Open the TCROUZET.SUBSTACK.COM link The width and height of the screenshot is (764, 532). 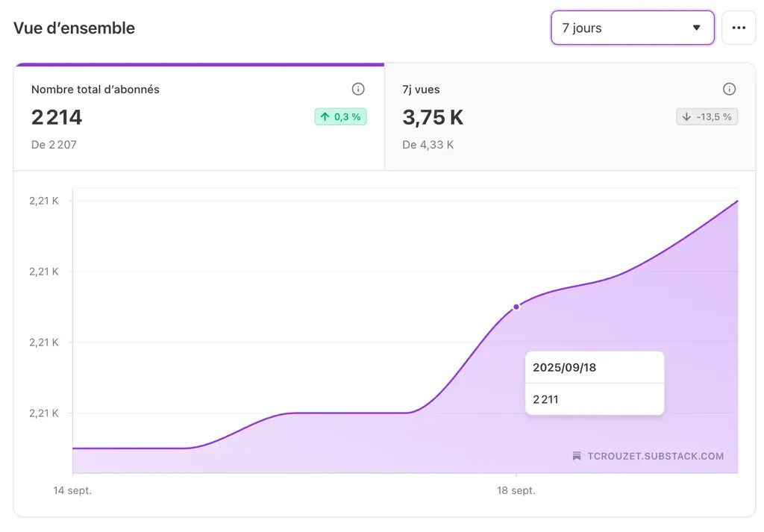pos(657,456)
